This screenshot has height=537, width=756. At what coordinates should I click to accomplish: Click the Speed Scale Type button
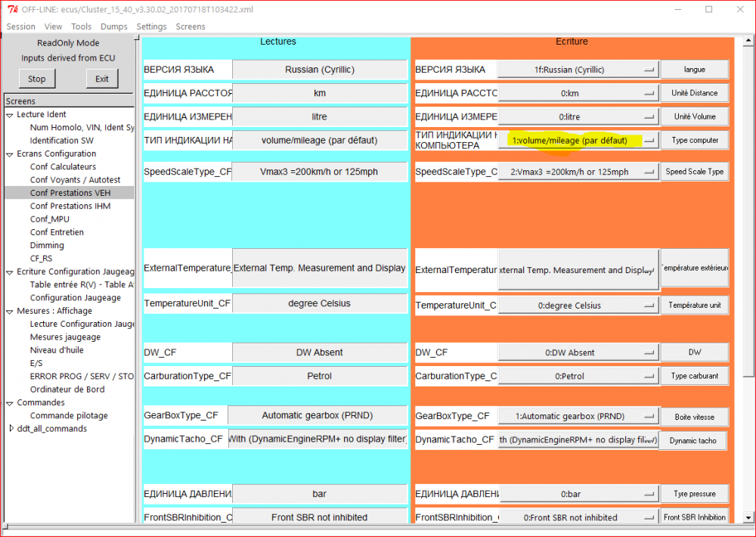pyautogui.click(x=695, y=172)
